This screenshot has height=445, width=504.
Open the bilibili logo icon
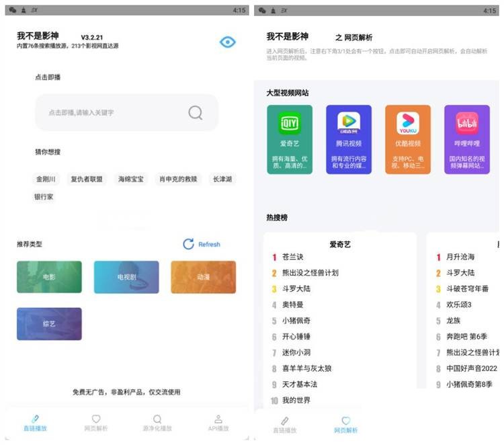(x=467, y=123)
